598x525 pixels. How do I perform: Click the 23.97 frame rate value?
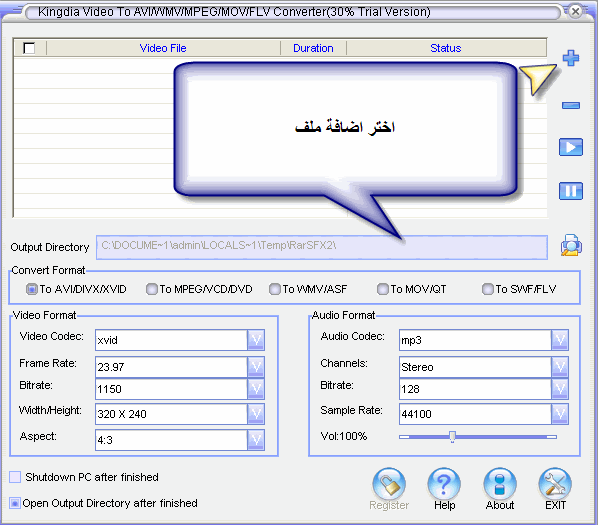click(111, 367)
